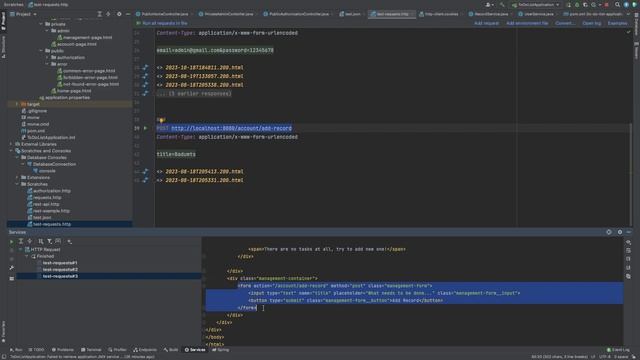640x360 pixels.
Task: Open response file 2023-08-18T205412.200.html
Action: coord(204,171)
